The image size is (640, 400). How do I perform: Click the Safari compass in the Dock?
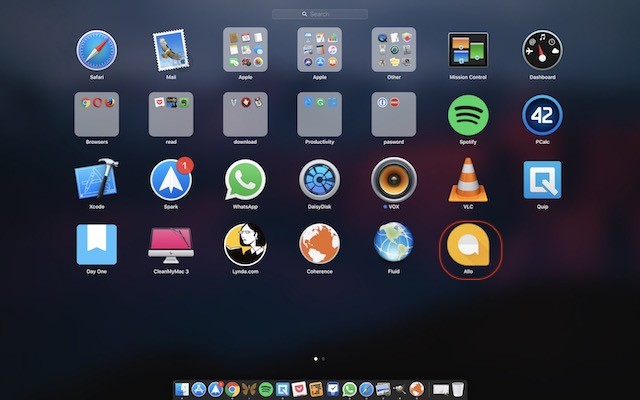click(x=366, y=389)
